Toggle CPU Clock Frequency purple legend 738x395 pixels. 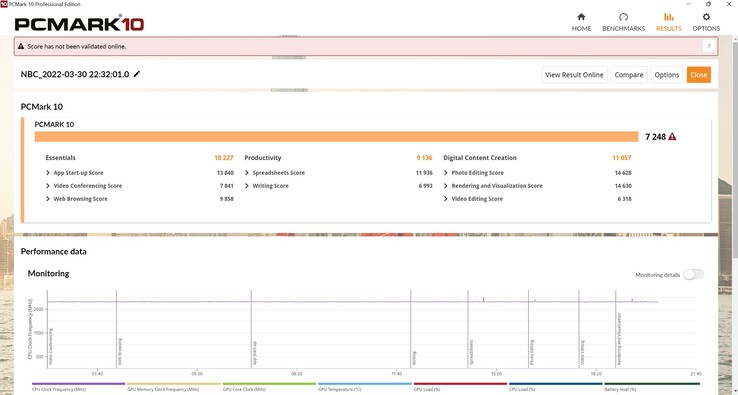[x=78, y=384]
